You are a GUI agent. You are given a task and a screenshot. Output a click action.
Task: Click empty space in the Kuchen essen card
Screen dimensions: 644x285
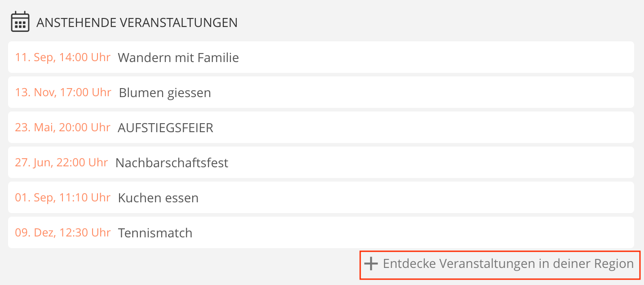coord(404,198)
